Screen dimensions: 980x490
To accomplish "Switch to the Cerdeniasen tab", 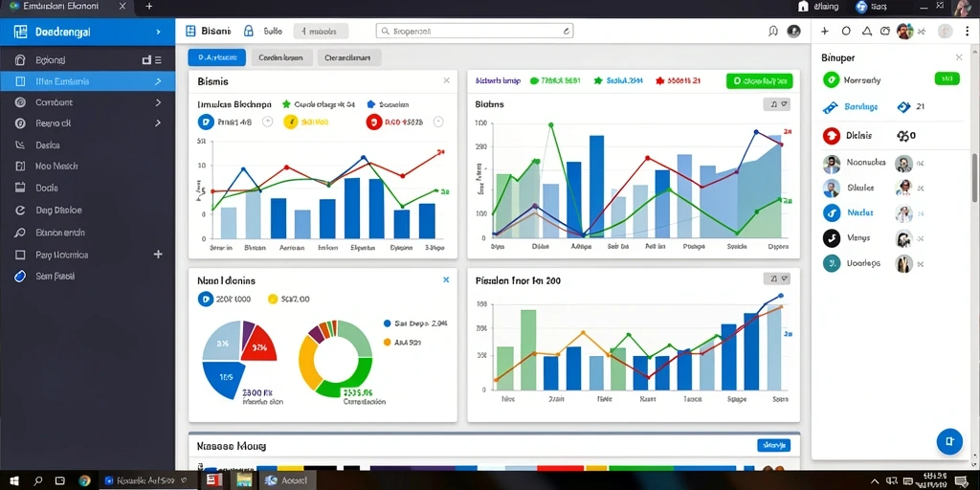I will [x=280, y=57].
